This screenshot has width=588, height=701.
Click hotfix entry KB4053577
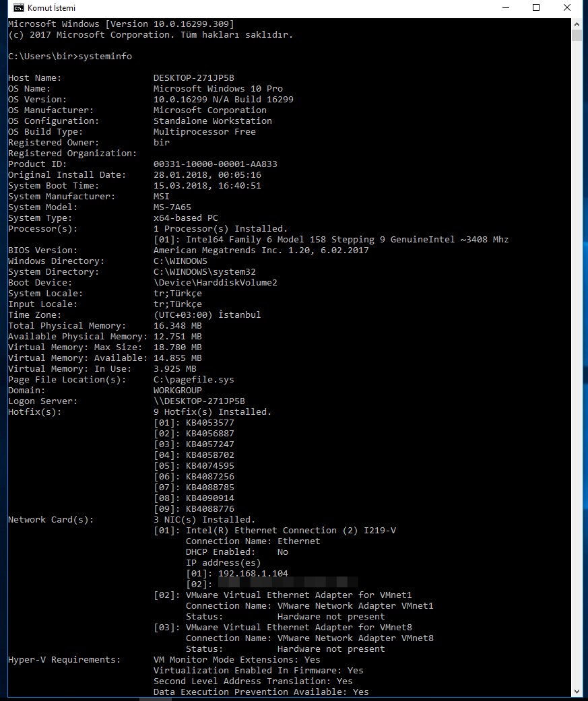pyautogui.click(x=209, y=423)
